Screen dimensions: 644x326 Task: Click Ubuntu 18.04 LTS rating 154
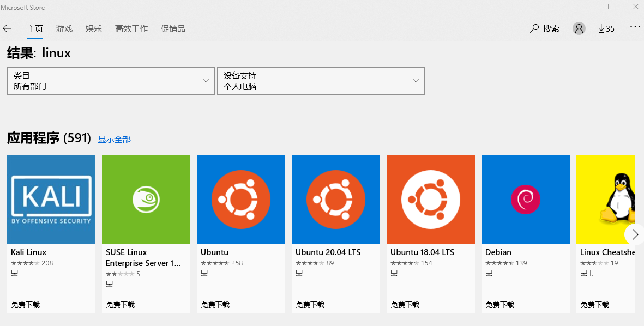[x=412, y=263]
